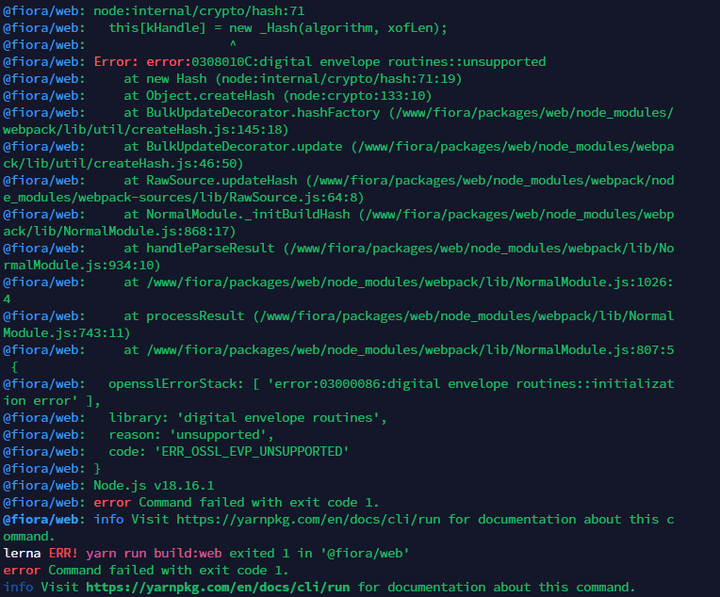
Task: Click the bold yarnpkg docs URL on last line
Action: click(218, 587)
